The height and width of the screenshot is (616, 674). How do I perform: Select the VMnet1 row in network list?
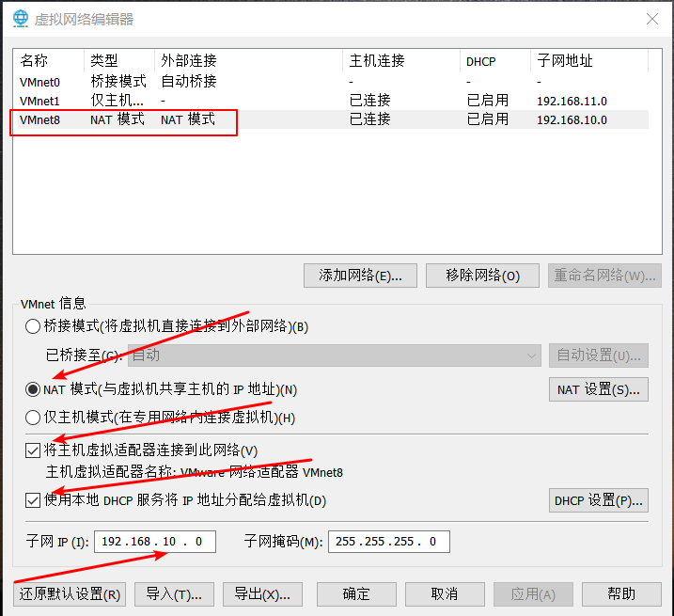pyautogui.click(x=333, y=101)
